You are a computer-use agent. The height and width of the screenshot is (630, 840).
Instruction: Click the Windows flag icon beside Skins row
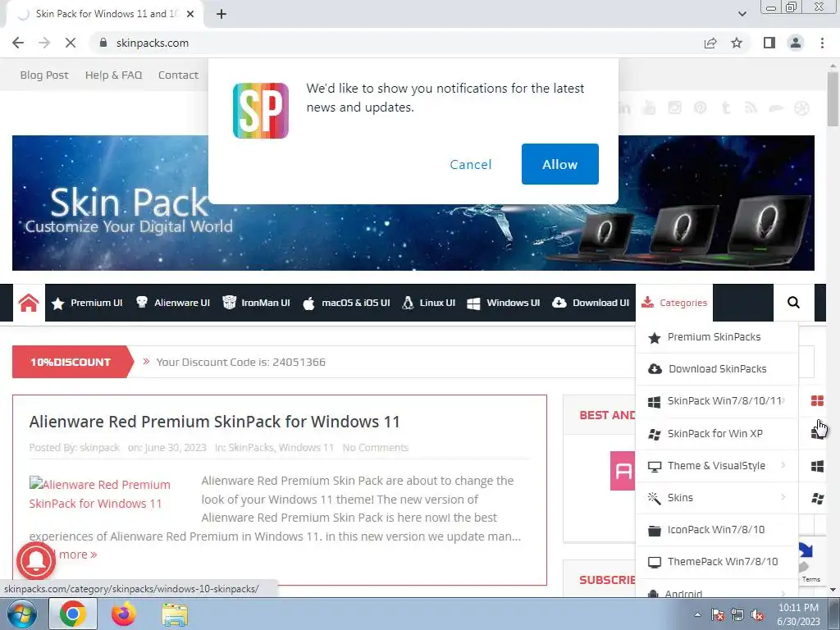pos(818,498)
